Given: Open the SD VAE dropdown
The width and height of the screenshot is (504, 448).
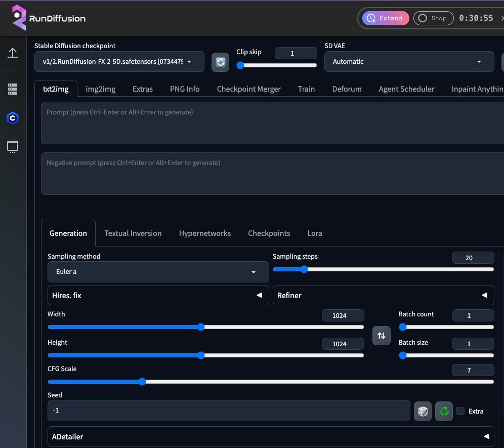Looking at the screenshot, I should tap(409, 62).
